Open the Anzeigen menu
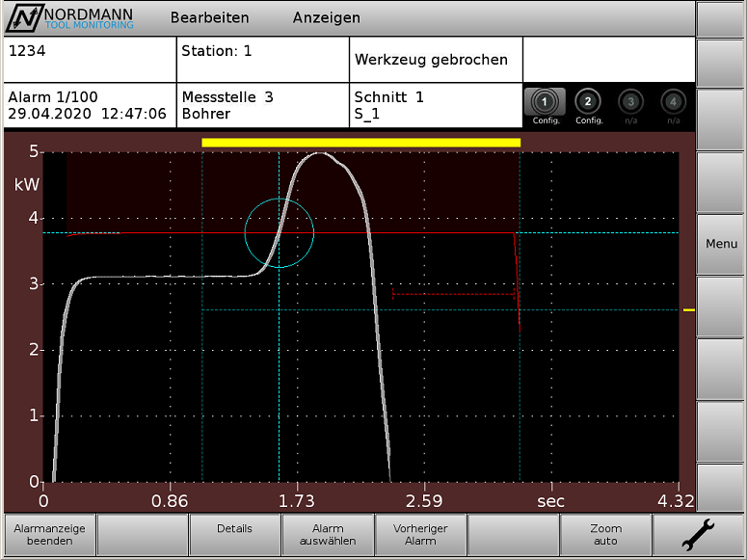The height and width of the screenshot is (560, 747). (326, 17)
